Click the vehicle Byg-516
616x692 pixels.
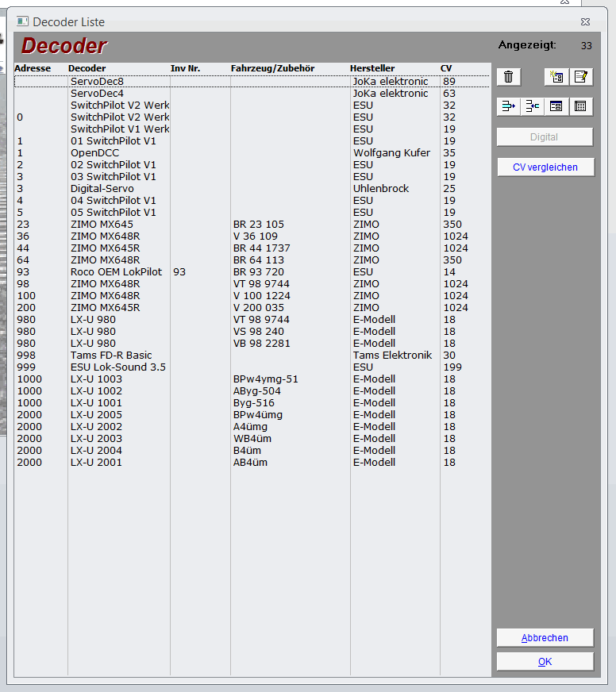coord(254,403)
